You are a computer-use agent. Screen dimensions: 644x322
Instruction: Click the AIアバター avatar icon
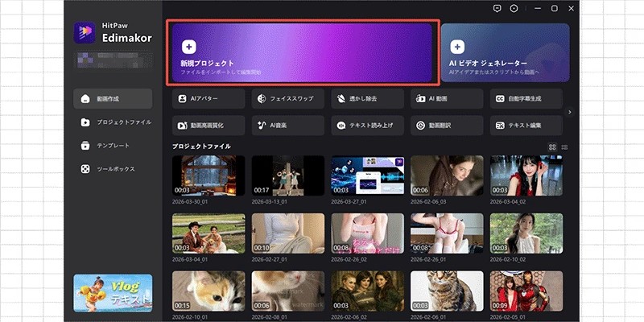coord(182,99)
